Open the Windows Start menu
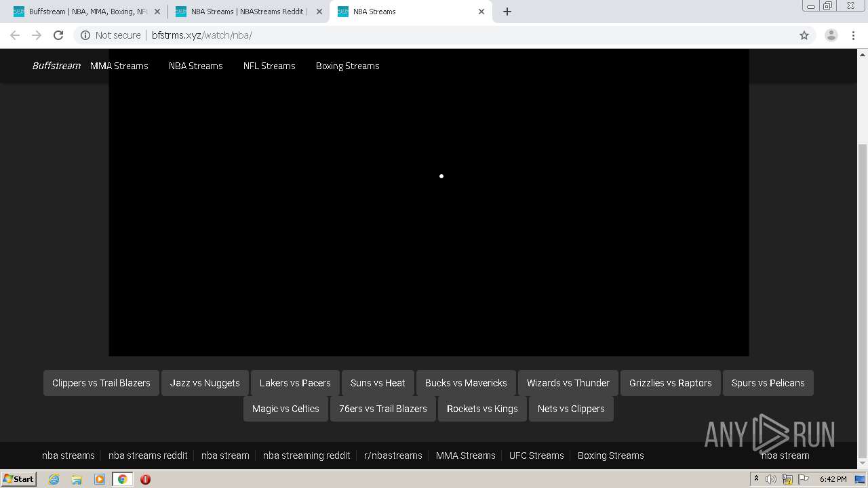 (x=19, y=479)
